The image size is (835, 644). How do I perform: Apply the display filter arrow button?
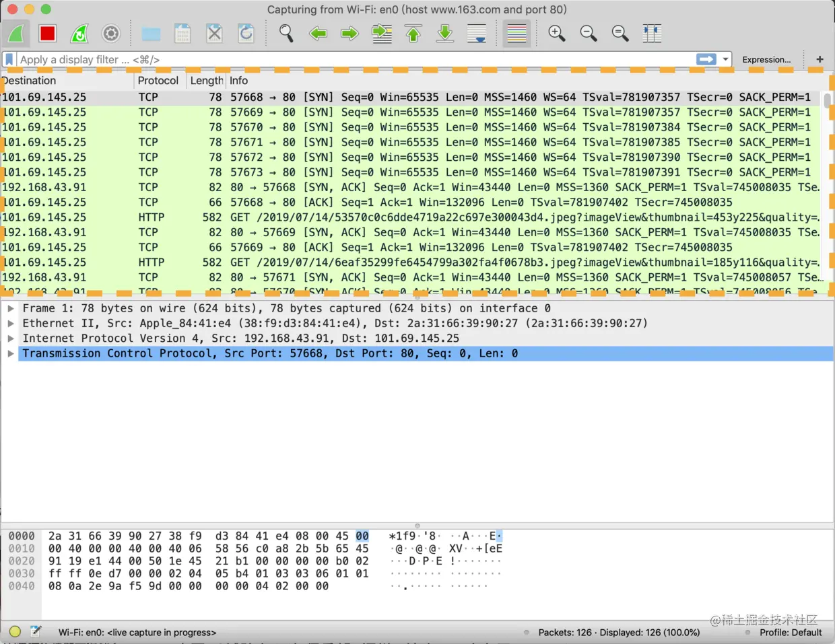706,59
